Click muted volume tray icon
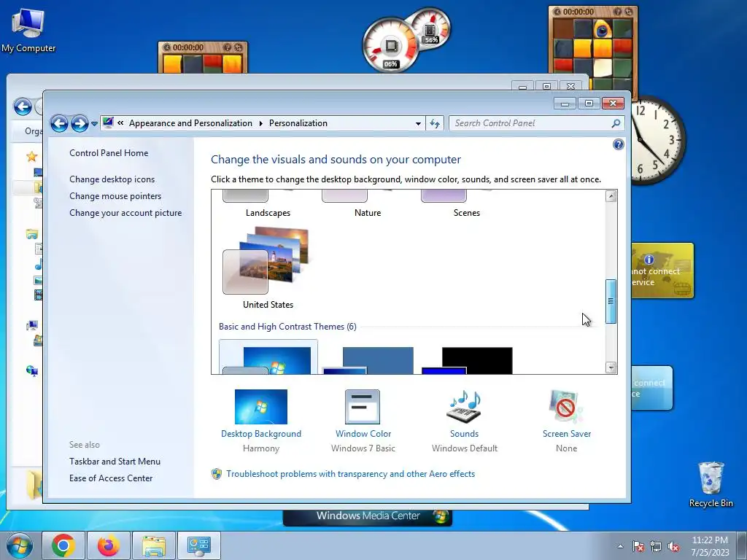 [x=673, y=546]
